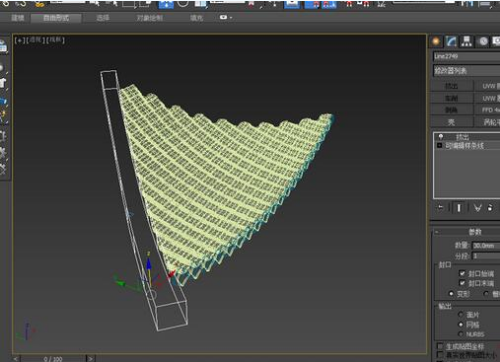
Task: Click time slider previous frame arrow
Action: (x=16, y=359)
